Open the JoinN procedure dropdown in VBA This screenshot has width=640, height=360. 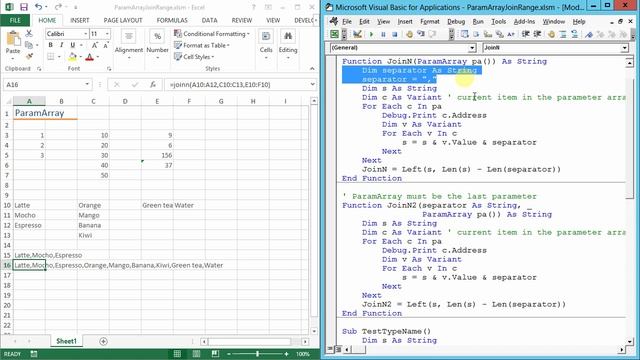tap(624, 48)
